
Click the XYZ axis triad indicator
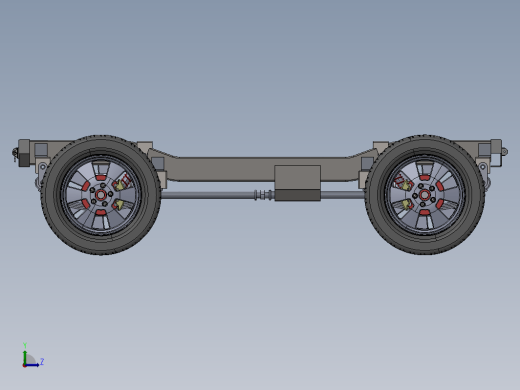click(33, 356)
